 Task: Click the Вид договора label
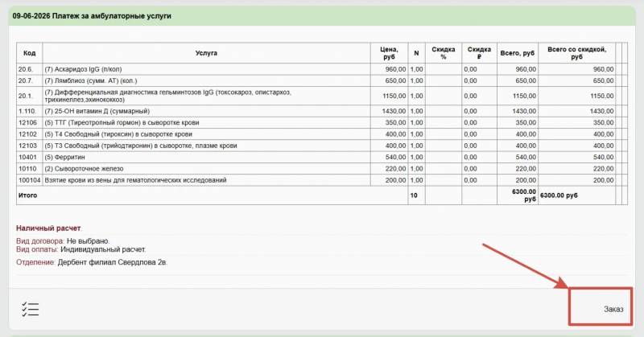pos(40,241)
